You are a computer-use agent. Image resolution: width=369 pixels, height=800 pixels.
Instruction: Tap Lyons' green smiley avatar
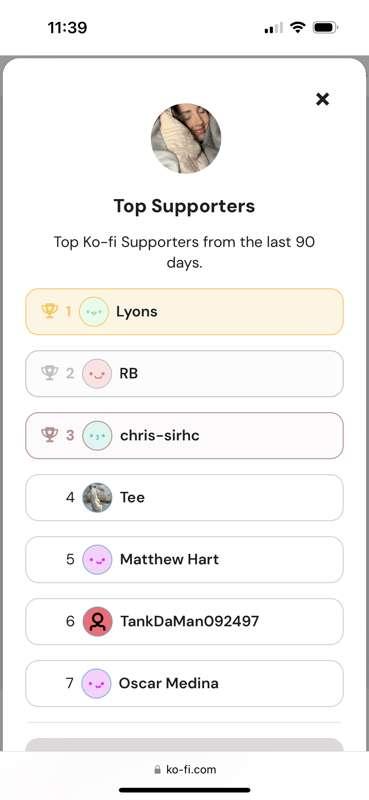94,311
